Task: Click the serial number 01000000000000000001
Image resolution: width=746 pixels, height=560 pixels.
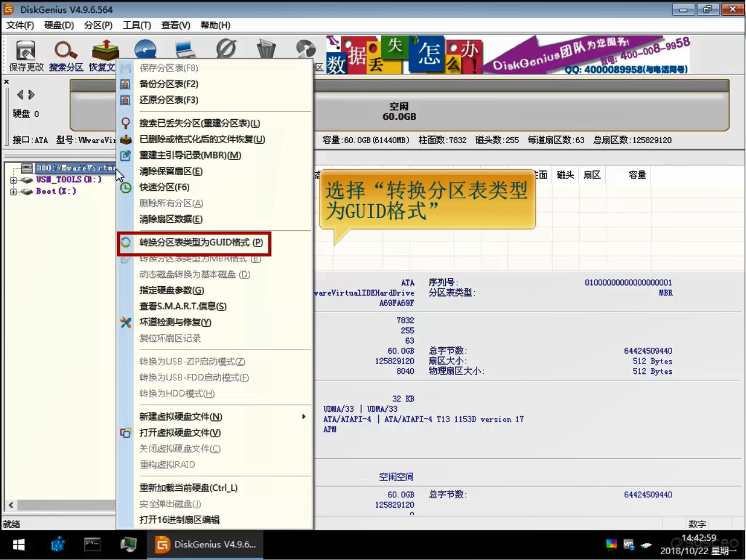Action: tap(628, 283)
